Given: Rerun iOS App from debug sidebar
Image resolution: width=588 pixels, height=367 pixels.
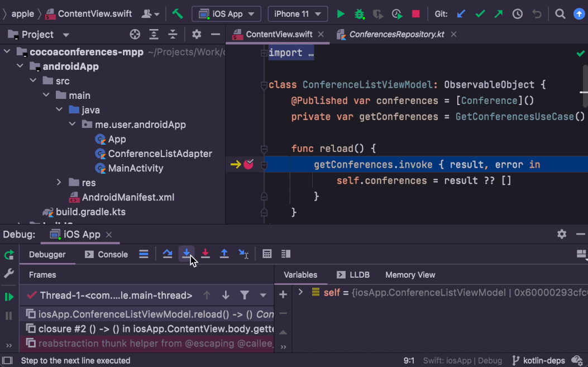Looking at the screenshot, I should (x=9, y=255).
